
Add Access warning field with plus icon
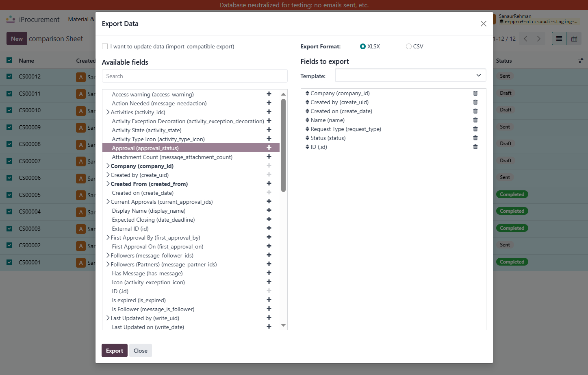coord(269,94)
